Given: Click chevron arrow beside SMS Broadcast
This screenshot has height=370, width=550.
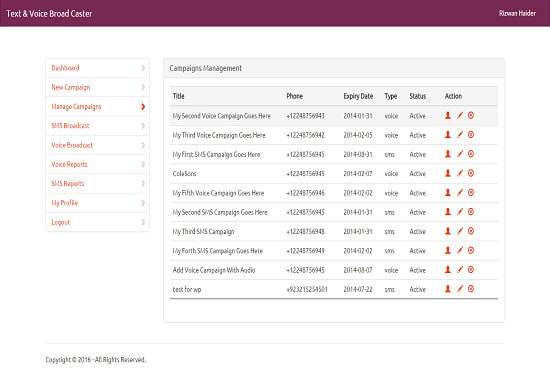Looking at the screenshot, I should click(143, 126).
